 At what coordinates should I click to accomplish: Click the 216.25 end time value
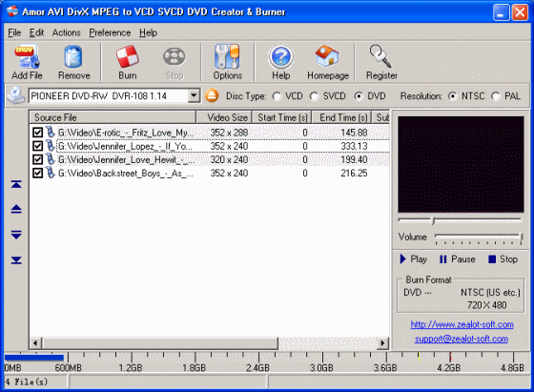click(354, 174)
